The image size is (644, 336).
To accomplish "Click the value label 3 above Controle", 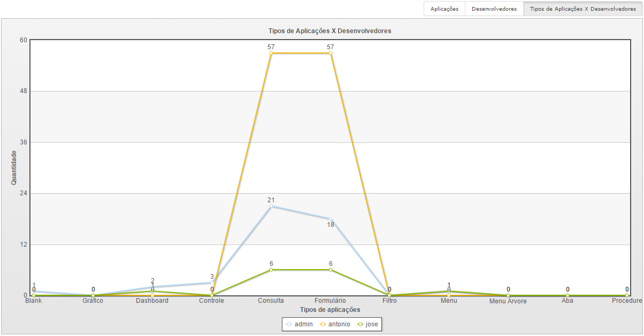I will pos(212,277).
